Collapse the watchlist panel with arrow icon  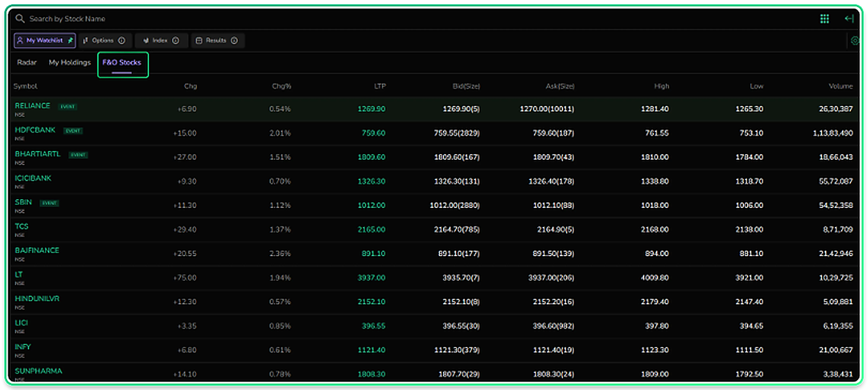pyautogui.click(x=849, y=18)
